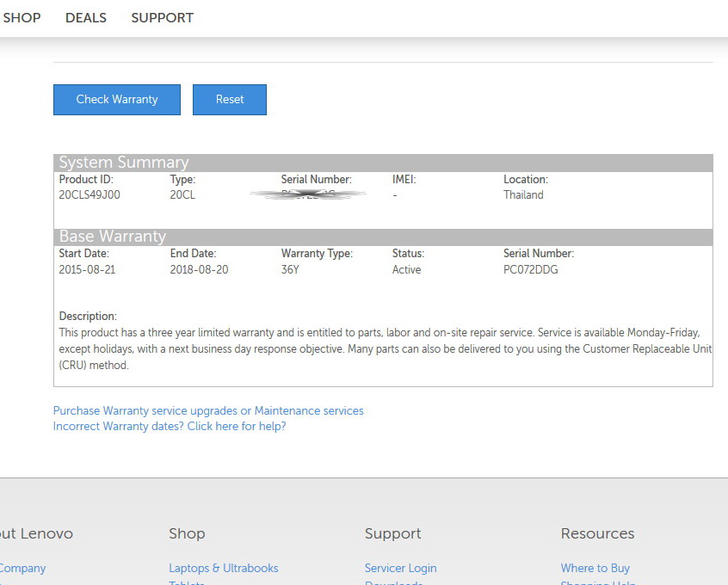Click the About Lenovo footer heading

click(36, 534)
